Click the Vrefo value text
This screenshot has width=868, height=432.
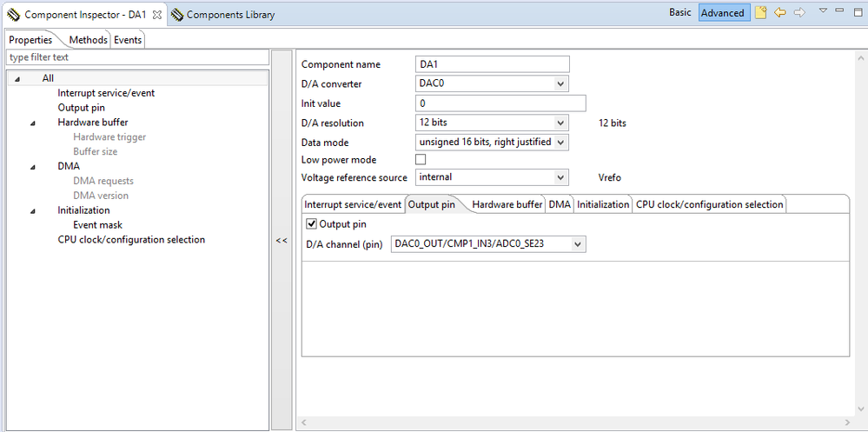pyautogui.click(x=609, y=178)
